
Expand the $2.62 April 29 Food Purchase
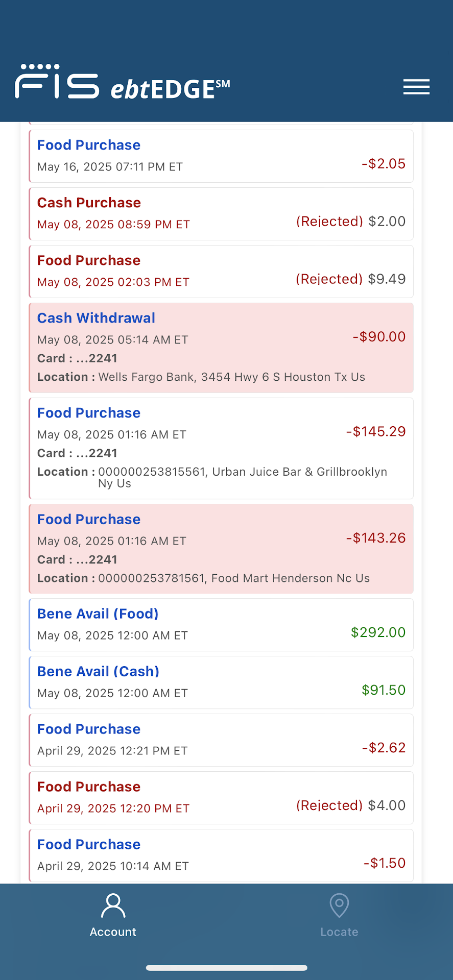[221, 740]
